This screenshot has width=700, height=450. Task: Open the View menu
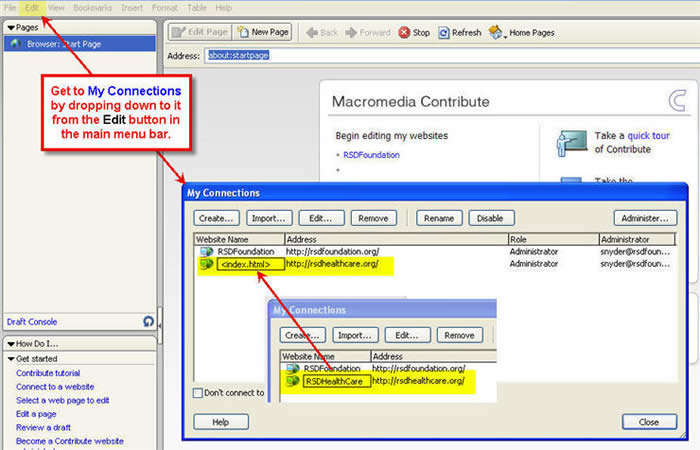click(56, 8)
